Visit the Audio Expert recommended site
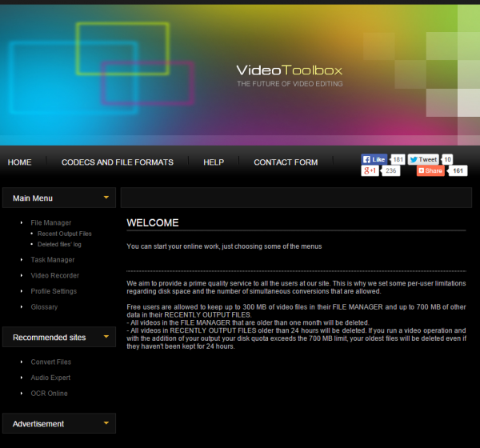Viewport: 480px width, 448px height. click(x=50, y=378)
